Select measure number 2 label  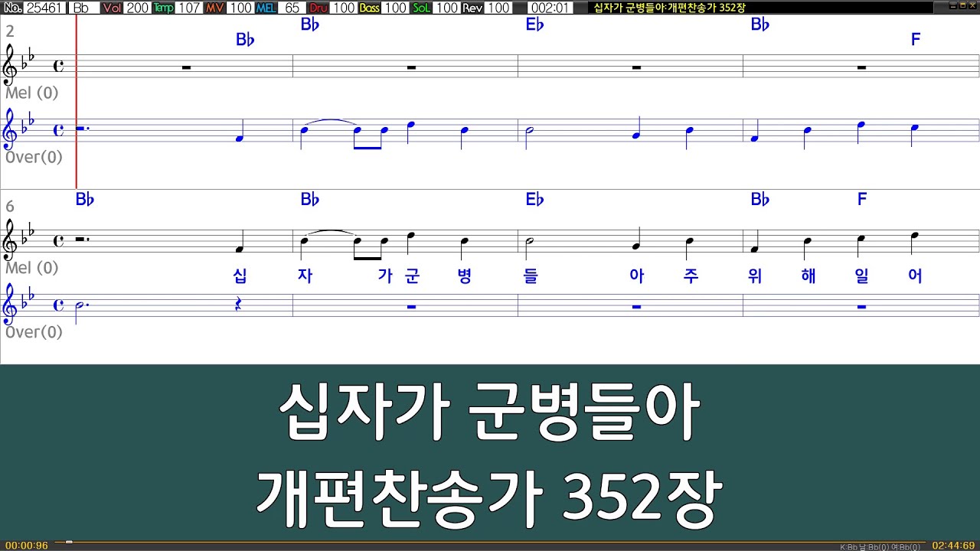10,31
